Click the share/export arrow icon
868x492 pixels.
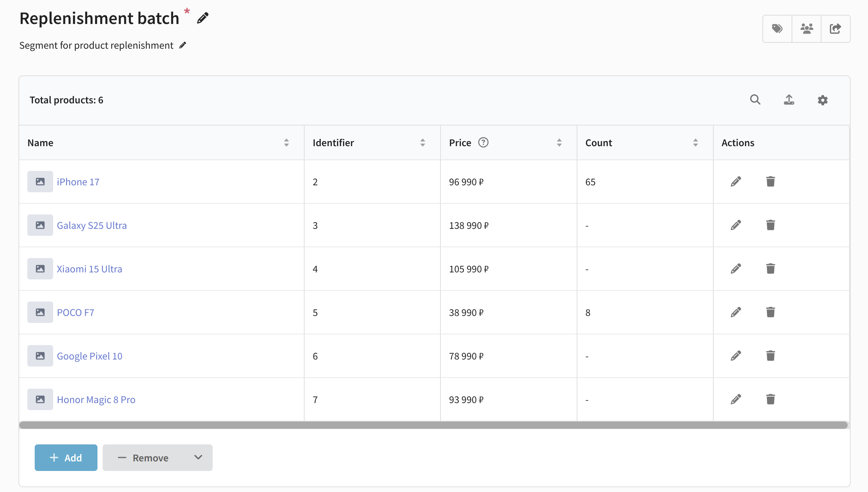pyautogui.click(x=836, y=29)
